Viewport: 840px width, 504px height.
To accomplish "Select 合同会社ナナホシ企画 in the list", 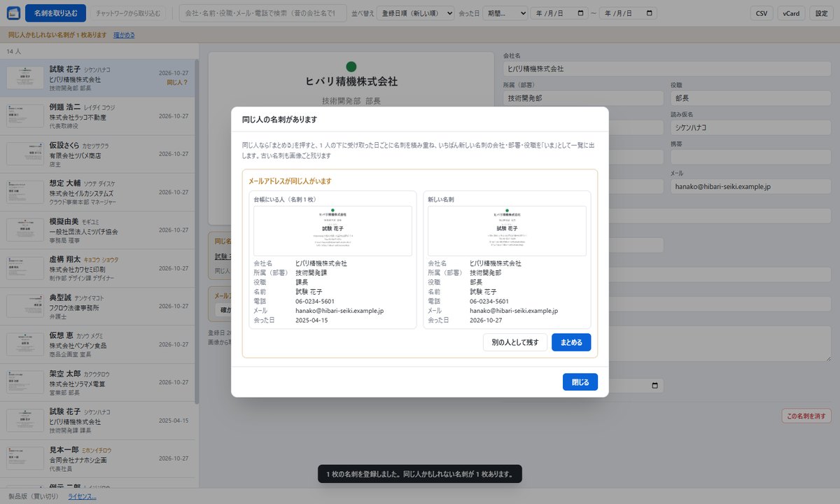I will point(77,460).
